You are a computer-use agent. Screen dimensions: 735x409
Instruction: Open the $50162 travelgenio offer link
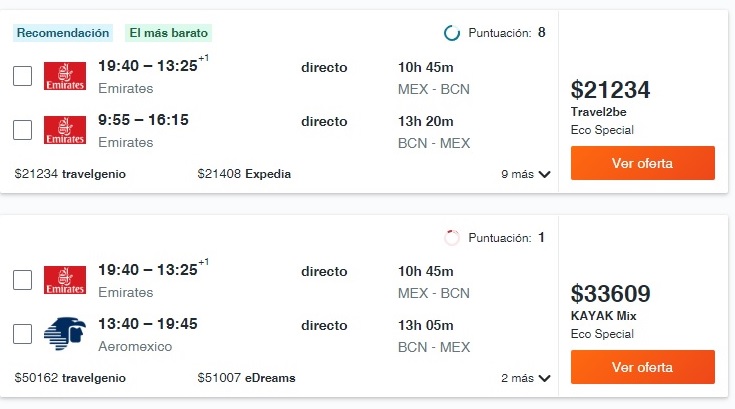point(70,378)
